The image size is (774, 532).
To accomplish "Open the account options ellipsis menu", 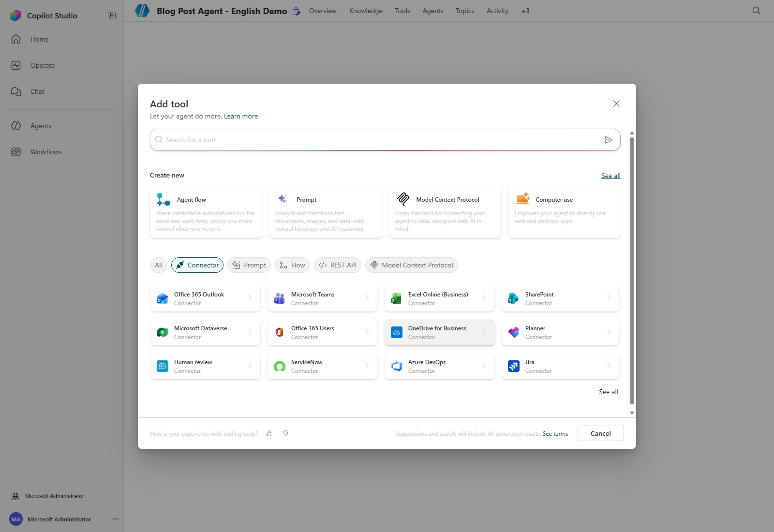I will tap(116, 519).
